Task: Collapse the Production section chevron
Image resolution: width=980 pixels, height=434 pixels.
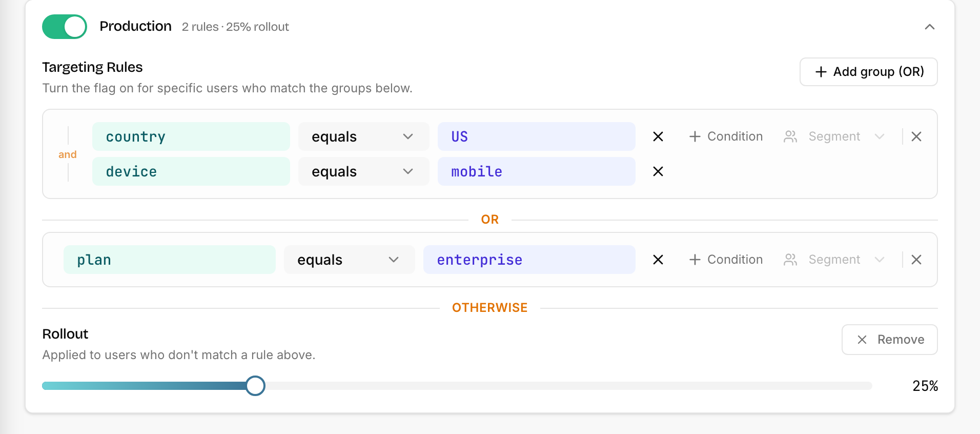Action: tap(929, 27)
